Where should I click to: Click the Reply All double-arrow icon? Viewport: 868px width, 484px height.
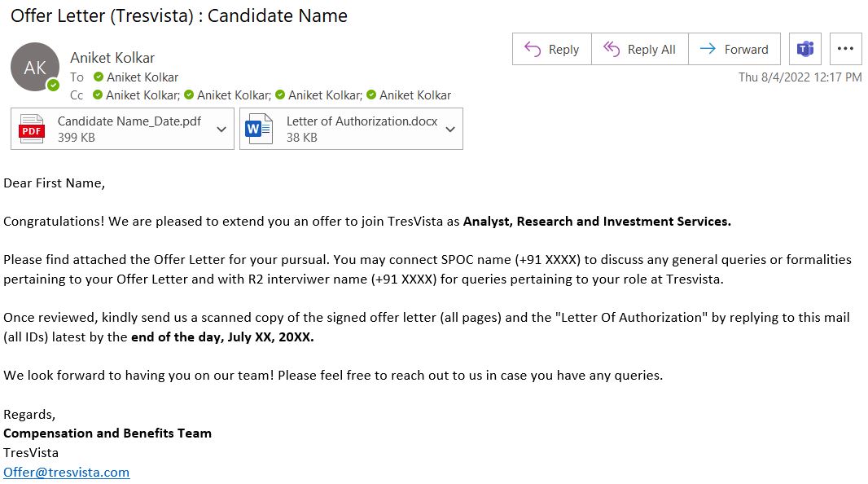[x=612, y=49]
